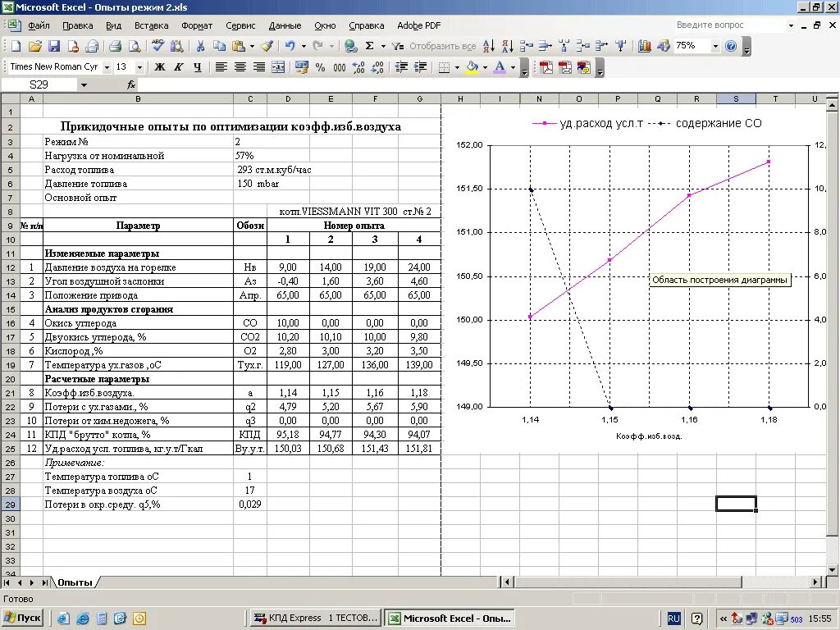Viewport: 840px width, 630px height.
Task: Expand the undo history arrow
Action: (x=304, y=46)
